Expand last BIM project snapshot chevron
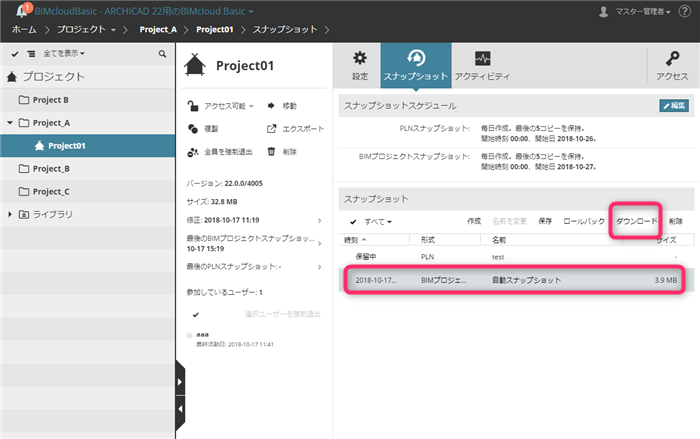 [x=320, y=243]
